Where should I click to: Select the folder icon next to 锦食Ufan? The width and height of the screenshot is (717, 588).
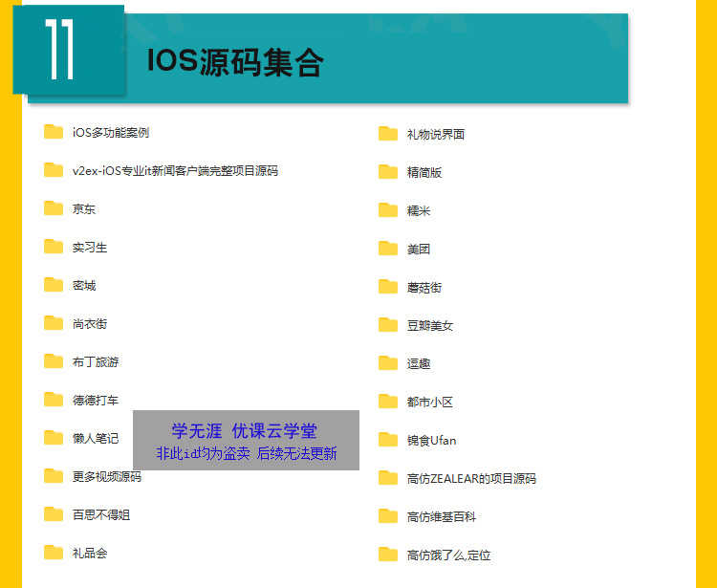(x=388, y=440)
